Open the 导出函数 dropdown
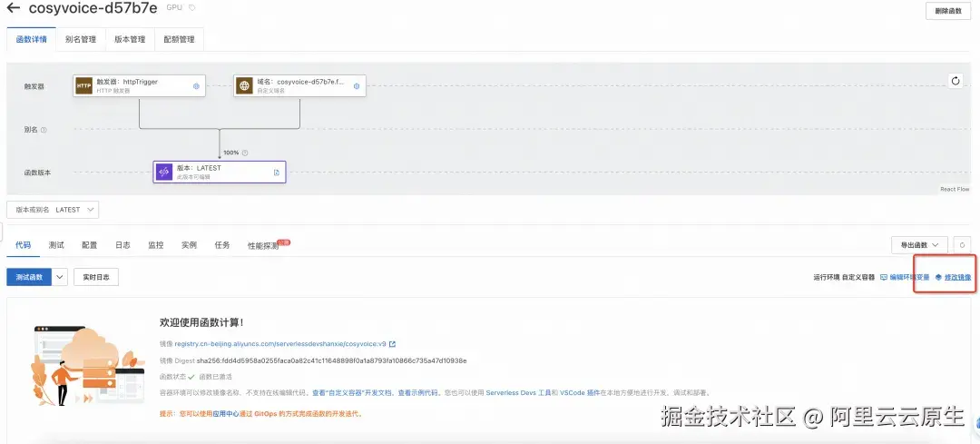This screenshot has height=444, width=980. (919, 245)
